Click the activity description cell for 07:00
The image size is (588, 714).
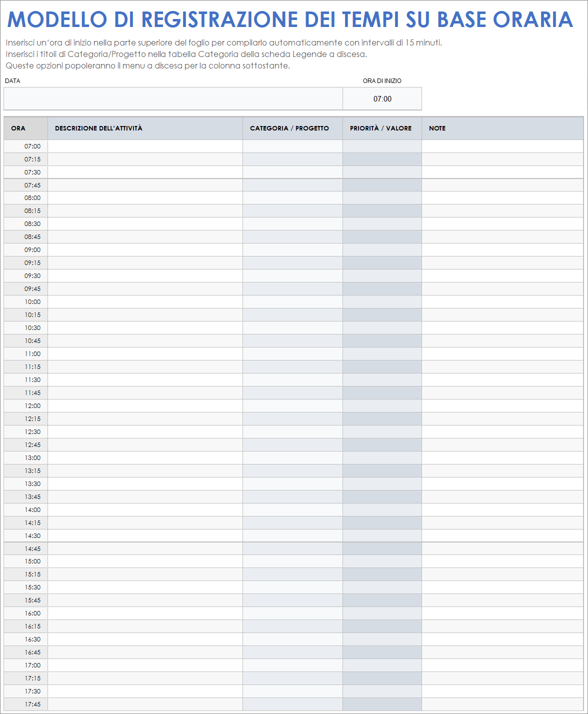[x=145, y=146]
